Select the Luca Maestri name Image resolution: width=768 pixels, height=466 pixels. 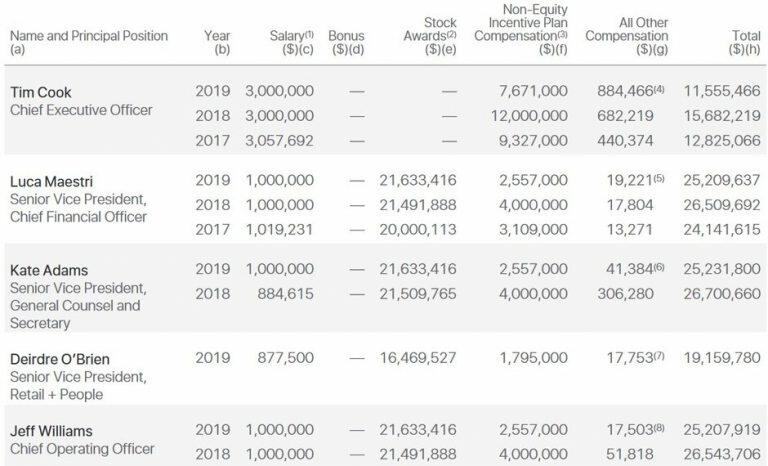(x=52, y=180)
